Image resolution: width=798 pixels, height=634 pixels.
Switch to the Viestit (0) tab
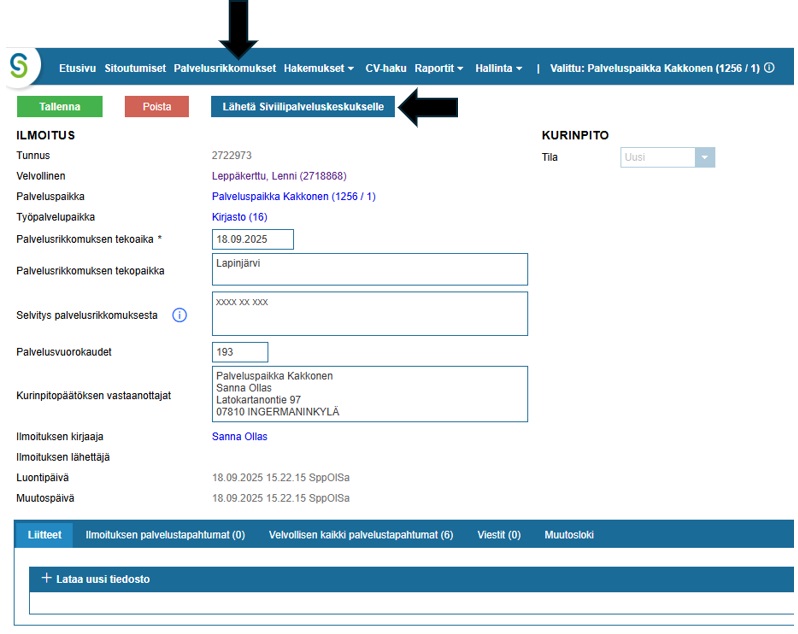pos(498,535)
